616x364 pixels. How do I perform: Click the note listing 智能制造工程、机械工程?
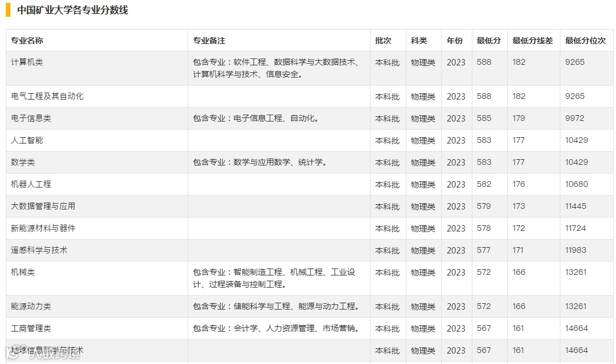click(274, 278)
